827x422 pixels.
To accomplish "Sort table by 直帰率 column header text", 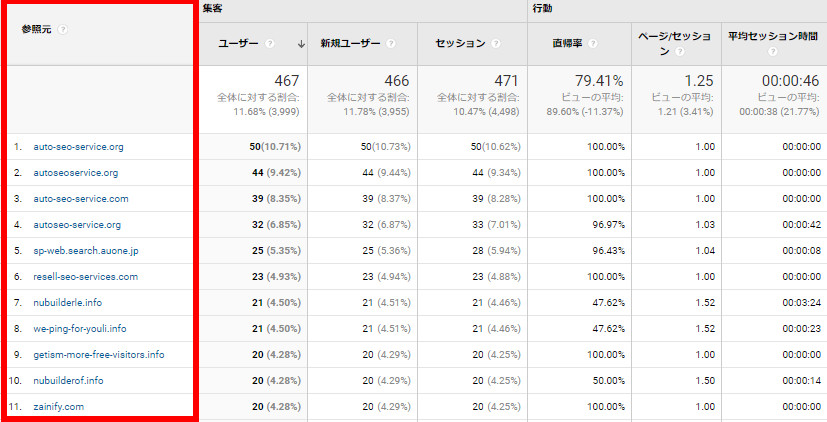I will (x=568, y=44).
